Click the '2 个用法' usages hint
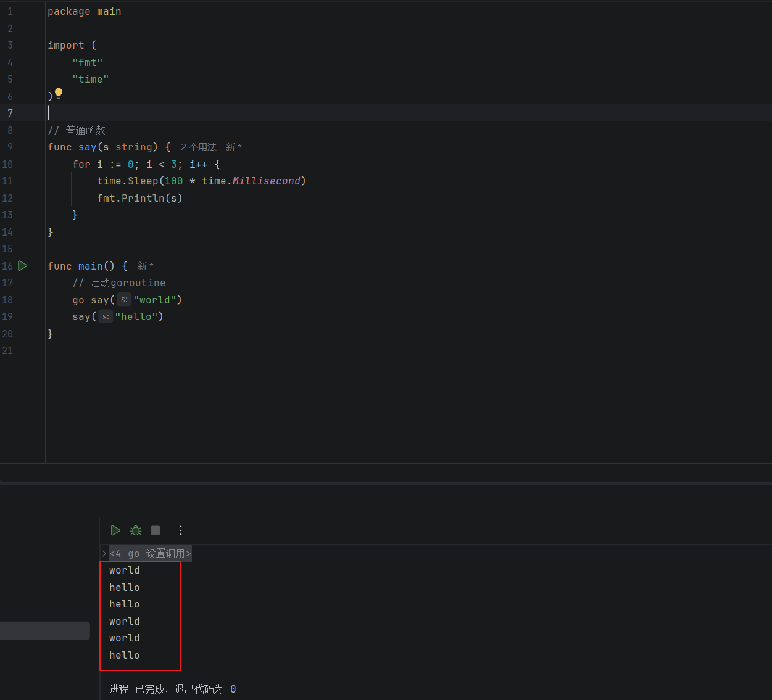 [x=199, y=147]
